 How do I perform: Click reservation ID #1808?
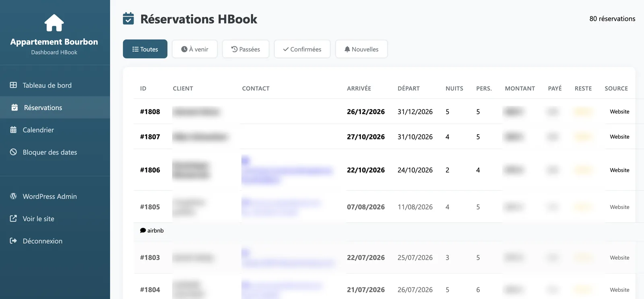(x=150, y=112)
